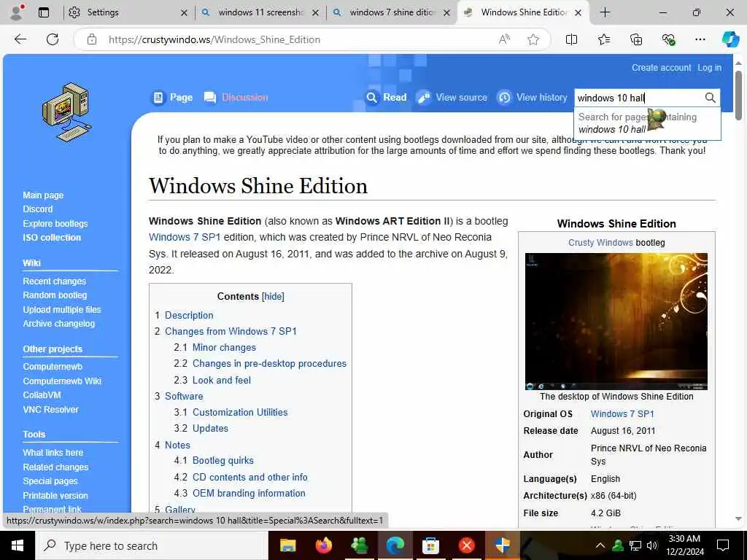Jump to Customization Utilities section
The height and width of the screenshot is (560, 747).
coord(240,413)
